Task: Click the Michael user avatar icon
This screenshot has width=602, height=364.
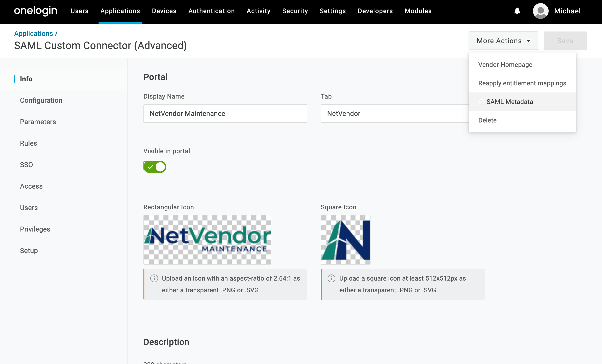Action: (x=541, y=11)
